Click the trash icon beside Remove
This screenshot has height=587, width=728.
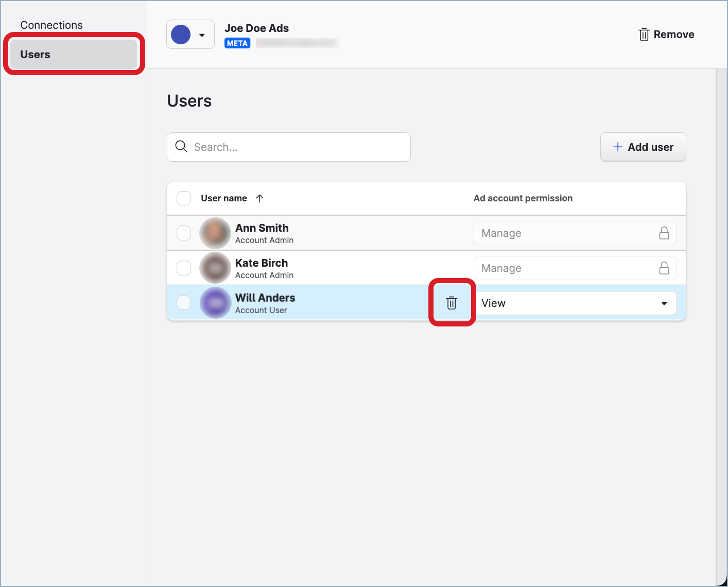click(643, 34)
